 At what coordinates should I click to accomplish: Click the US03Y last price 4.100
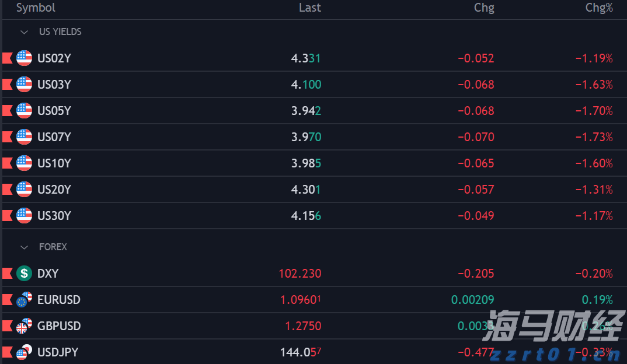click(x=306, y=85)
